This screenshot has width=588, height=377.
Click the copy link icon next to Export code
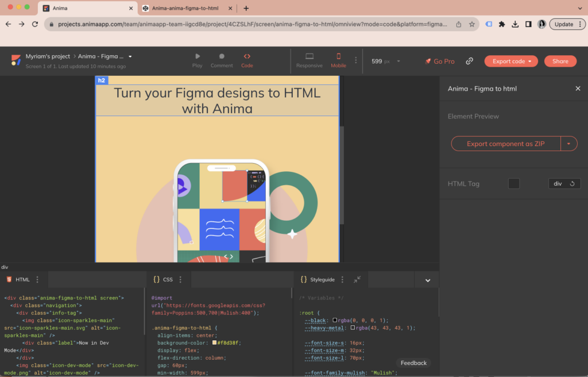click(469, 61)
